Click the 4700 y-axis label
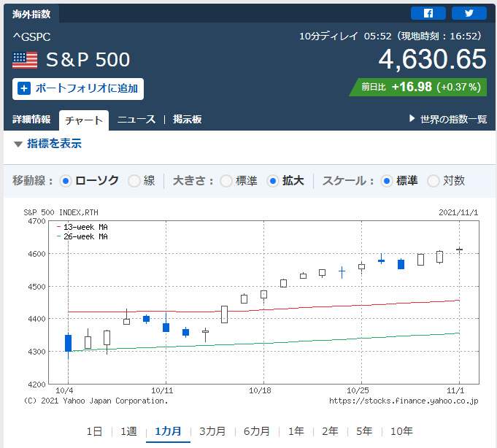 tap(36, 221)
